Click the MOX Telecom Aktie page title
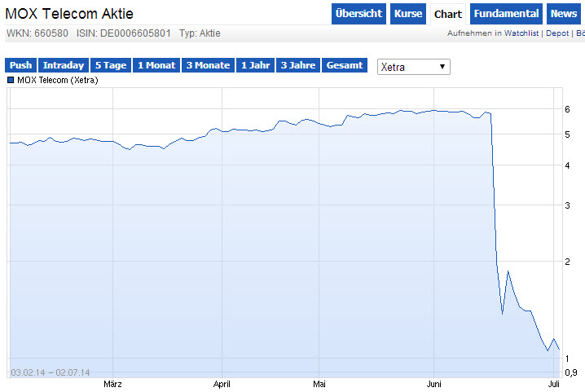Viewport: 585px width, 392px height. [x=69, y=14]
